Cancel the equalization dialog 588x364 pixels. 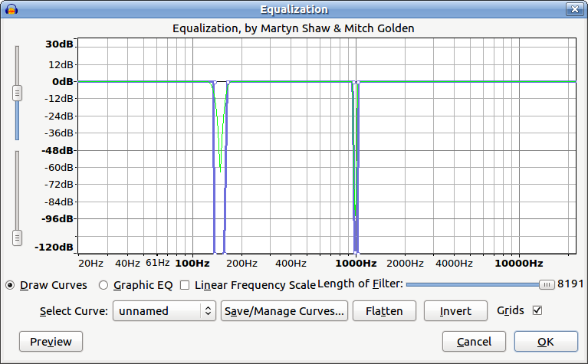[474, 342]
